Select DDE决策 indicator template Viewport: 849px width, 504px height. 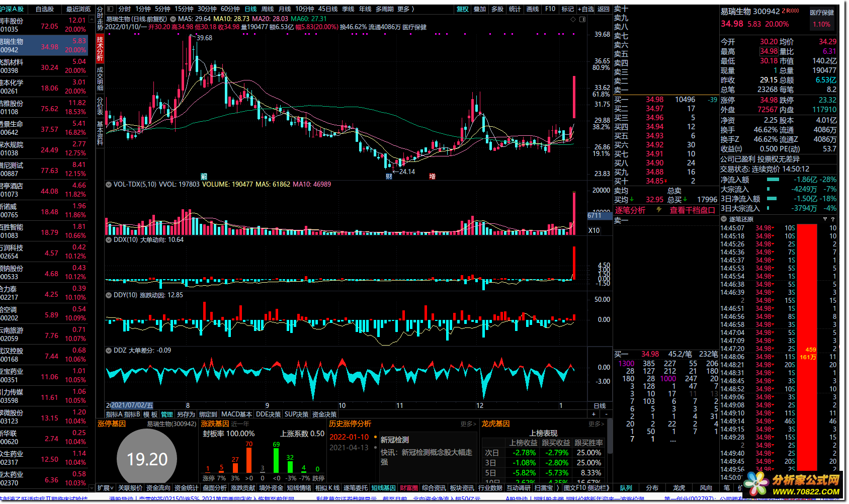pyautogui.click(x=268, y=414)
